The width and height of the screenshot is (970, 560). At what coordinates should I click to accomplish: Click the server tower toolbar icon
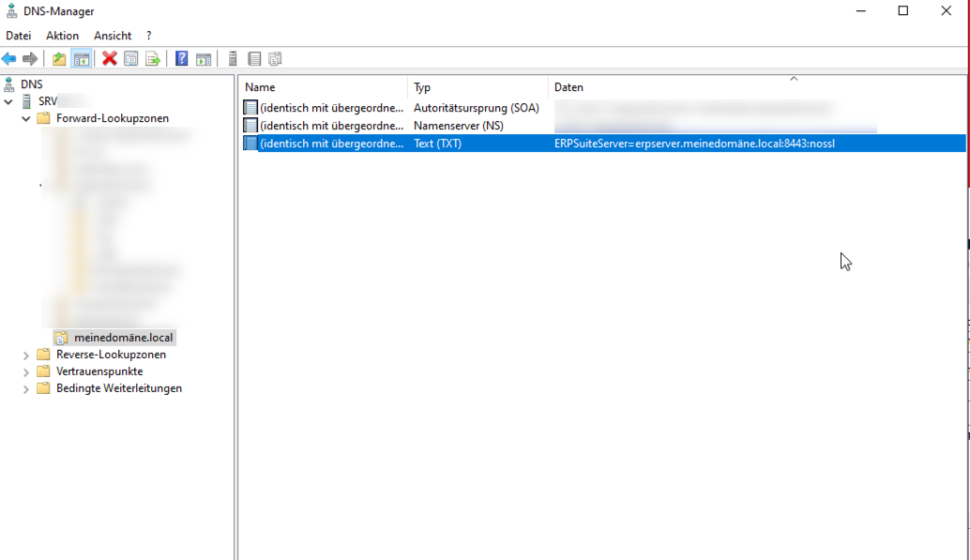tap(233, 59)
